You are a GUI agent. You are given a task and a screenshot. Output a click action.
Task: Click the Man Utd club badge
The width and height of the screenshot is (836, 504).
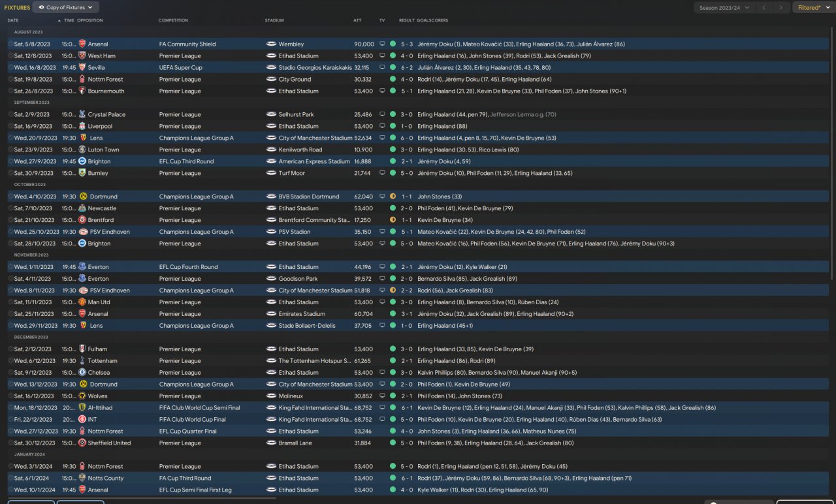82,302
